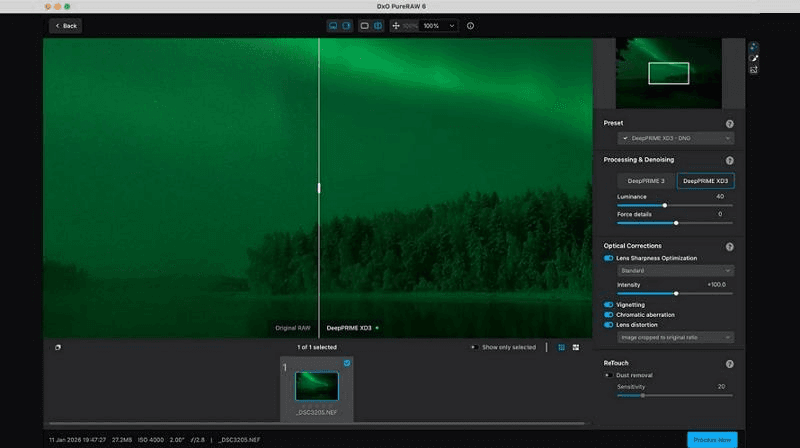Select the pan move tool icon
This screenshot has width=800, height=448.
pos(396,26)
